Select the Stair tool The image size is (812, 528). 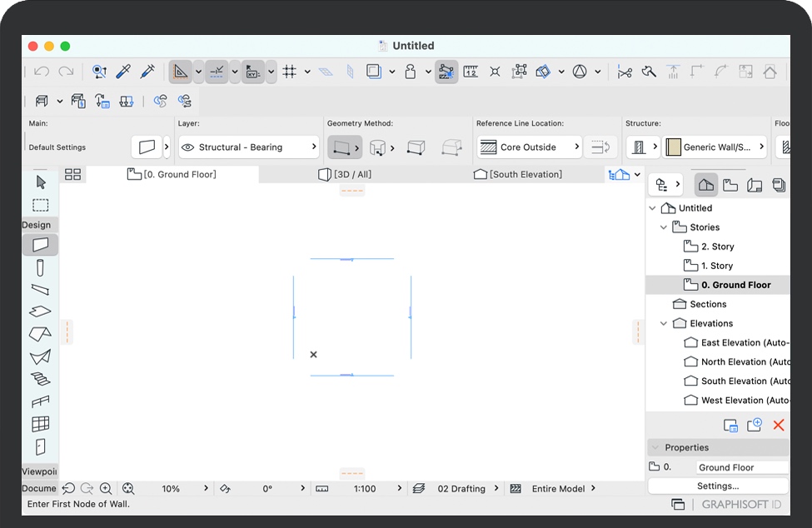point(38,376)
